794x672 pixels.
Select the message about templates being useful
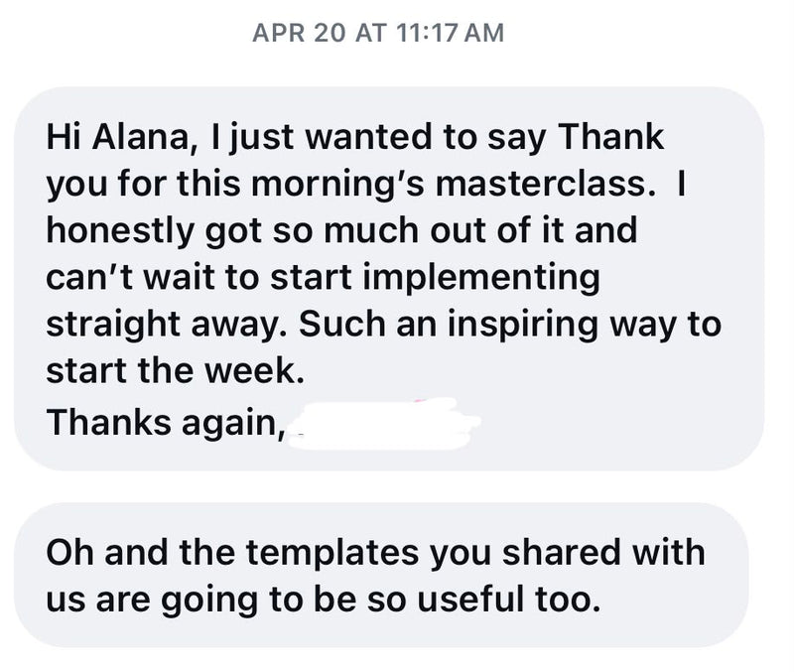381,575
